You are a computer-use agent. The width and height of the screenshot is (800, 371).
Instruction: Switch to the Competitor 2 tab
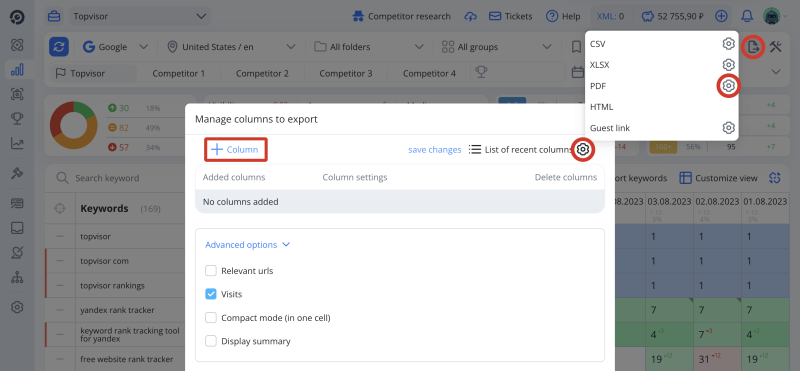(262, 73)
